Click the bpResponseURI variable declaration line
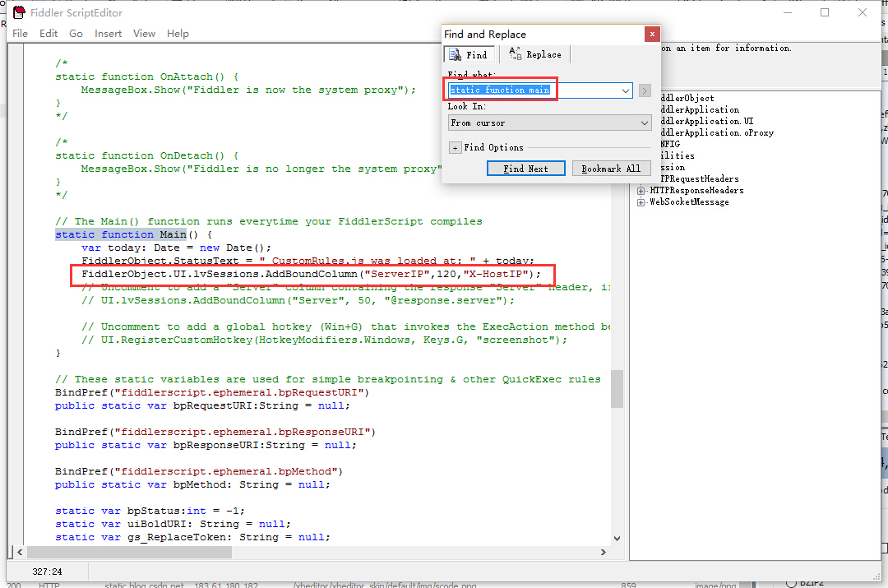The width and height of the screenshot is (888, 588). click(206, 445)
